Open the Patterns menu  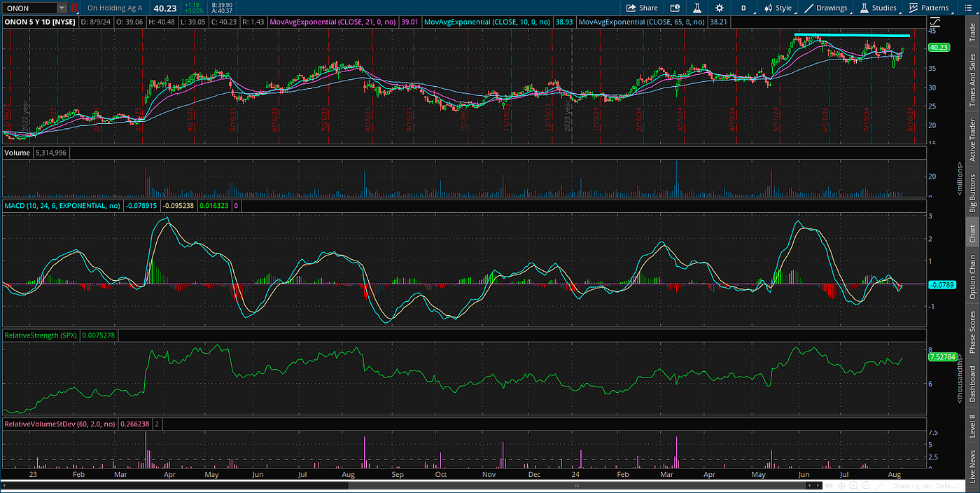point(929,8)
